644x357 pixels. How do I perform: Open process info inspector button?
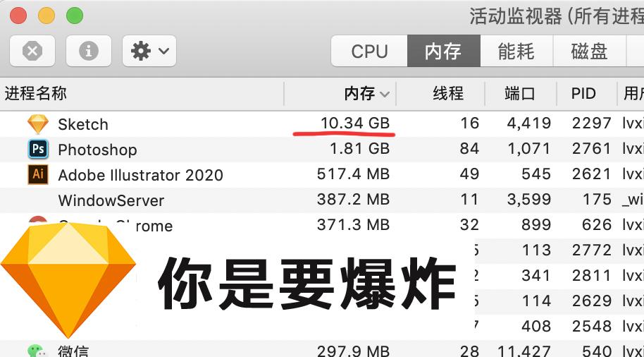tap(88, 51)
